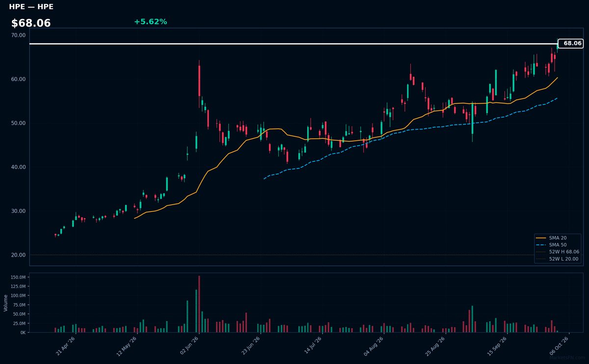Click the 20.00 price axis label
589x364 pixels.
pyautogui.click(x=18, y=255)
